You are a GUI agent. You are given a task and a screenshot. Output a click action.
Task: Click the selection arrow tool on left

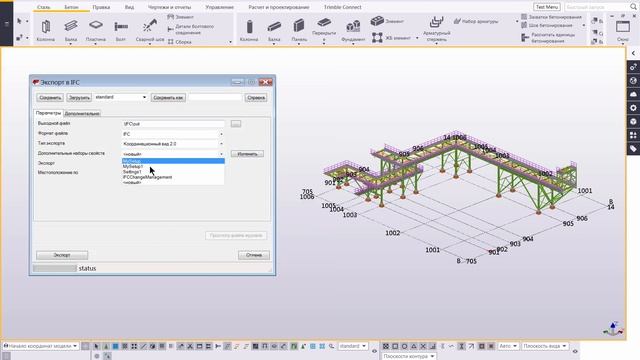click(x=19, y=21)
